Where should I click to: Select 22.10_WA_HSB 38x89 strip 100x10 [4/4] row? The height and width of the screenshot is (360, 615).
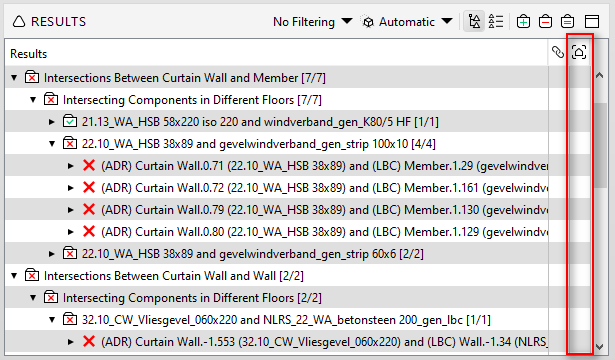coord(258,144)
